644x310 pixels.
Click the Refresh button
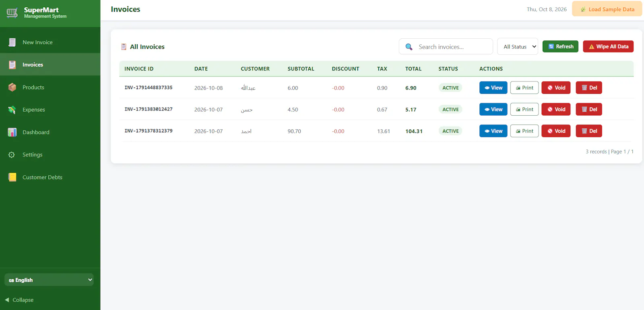tap(561, 46)
